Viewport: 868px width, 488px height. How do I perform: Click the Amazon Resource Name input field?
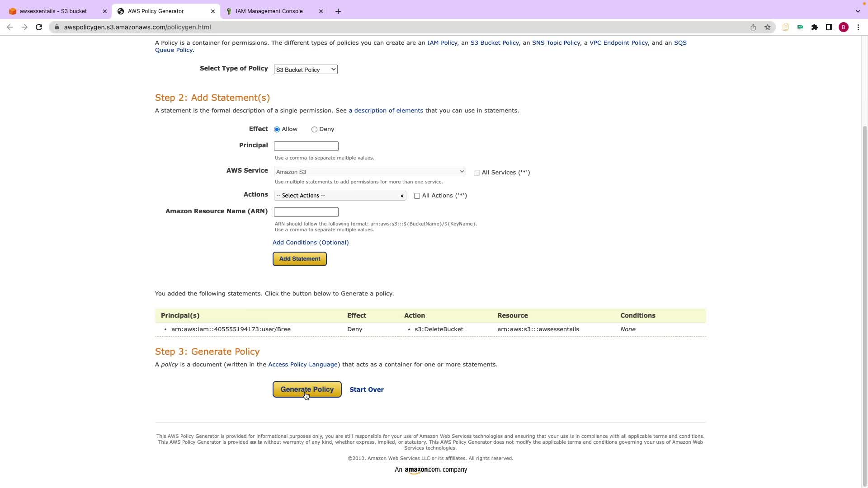306,212
